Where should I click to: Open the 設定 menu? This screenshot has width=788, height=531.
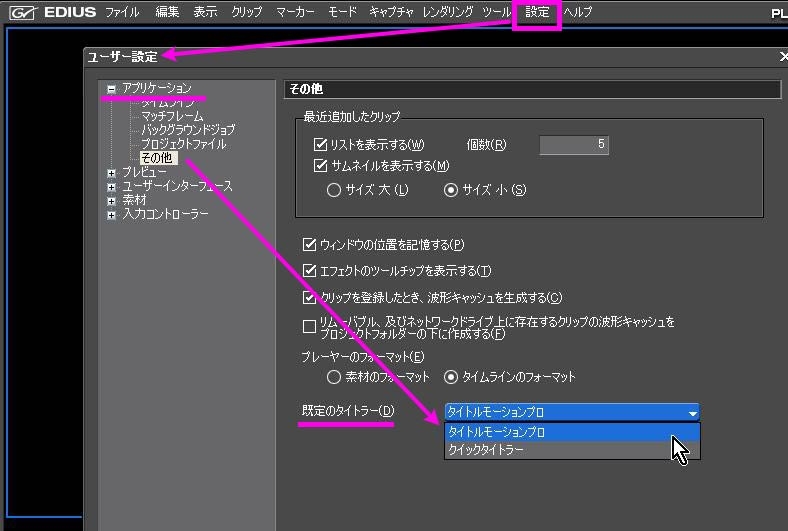(537, 13)
